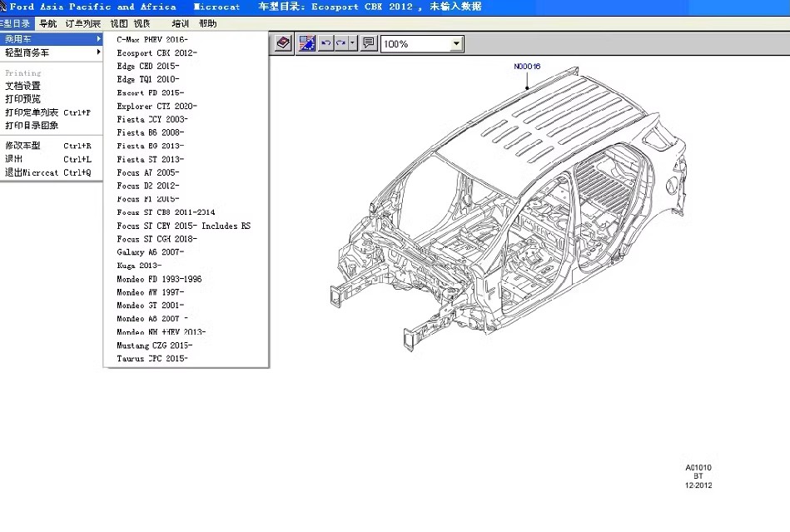
Task: Click the red book catalog icon
Action: pyautogui.click(x=283, y=43)
